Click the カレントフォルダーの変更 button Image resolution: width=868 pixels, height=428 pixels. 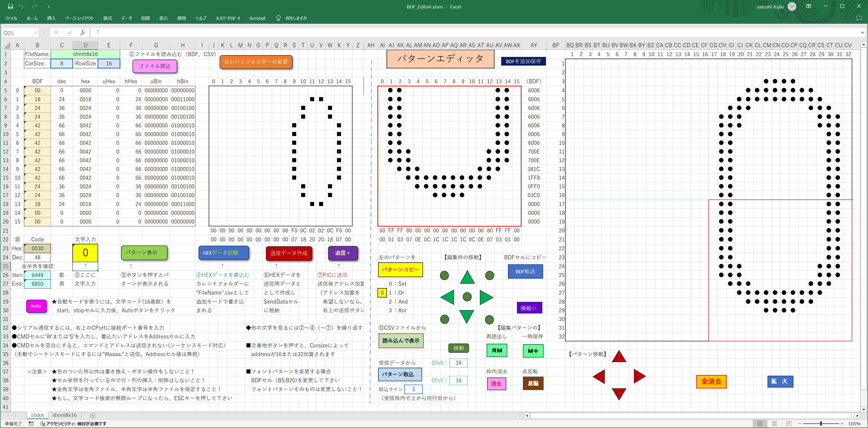click(x=256, y=62)
